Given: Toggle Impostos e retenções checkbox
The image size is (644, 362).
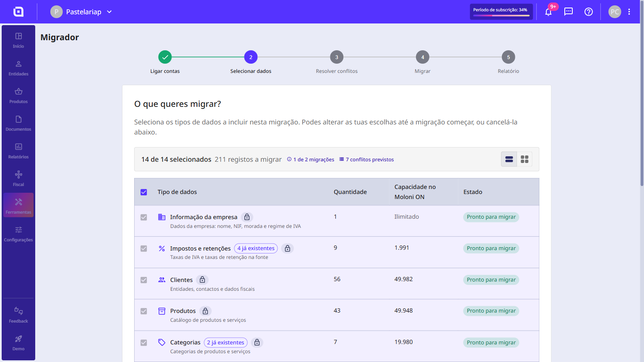Looking at the screenshot, I should pyautogui.click(x=144, y=248).
